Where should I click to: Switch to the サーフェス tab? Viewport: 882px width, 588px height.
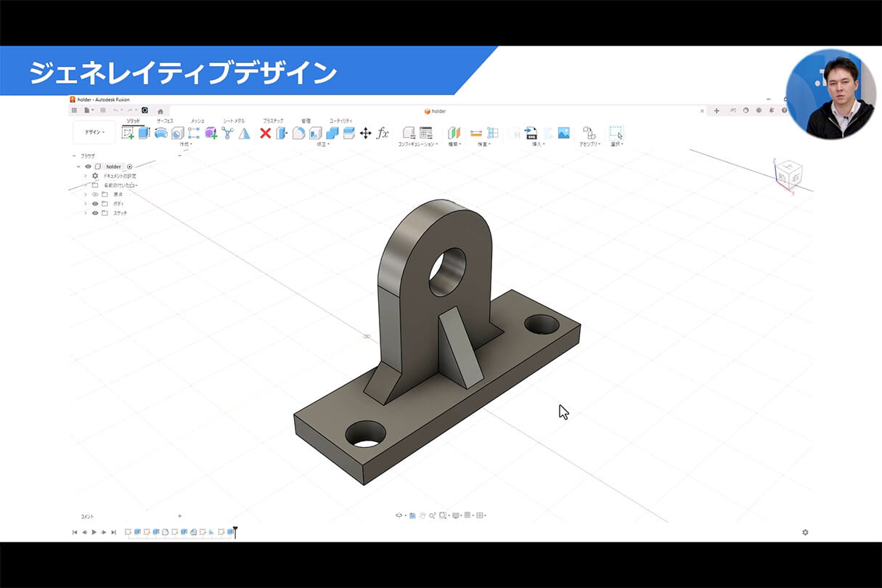pos(165,121)
